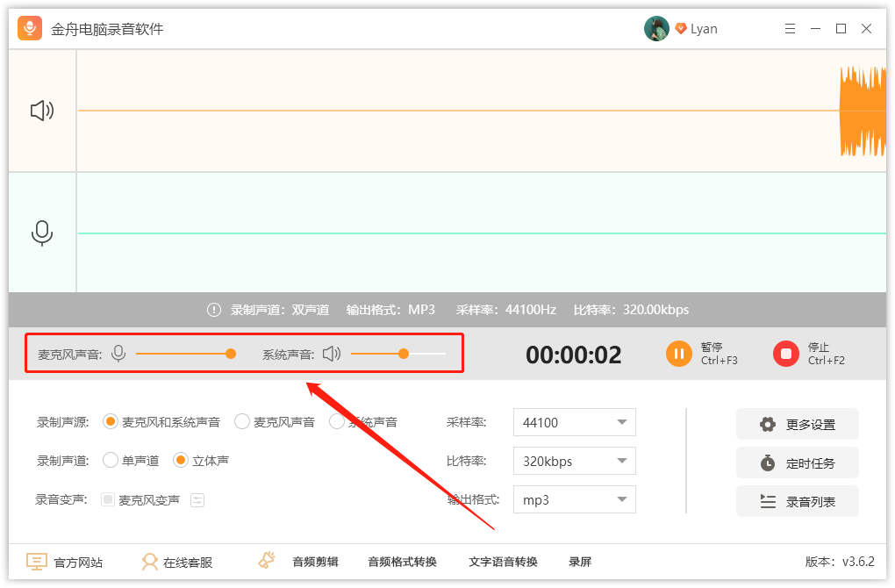The width and height of the screenshot is (895, 588).
Task: Click the 系统声音 volume slider handle
Action: pyautogui.click(x=404, y=354)
